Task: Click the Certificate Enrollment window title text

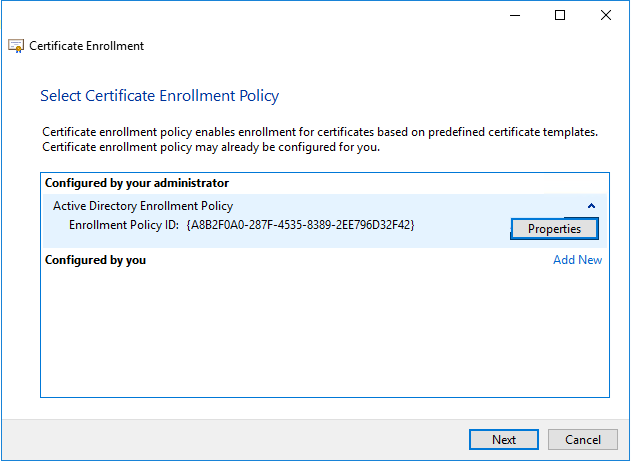Action: click(87, 46)
